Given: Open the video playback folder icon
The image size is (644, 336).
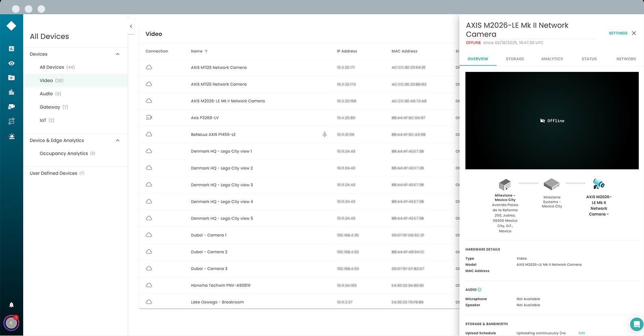Looking at the screenshot, I should pos(11,78).
